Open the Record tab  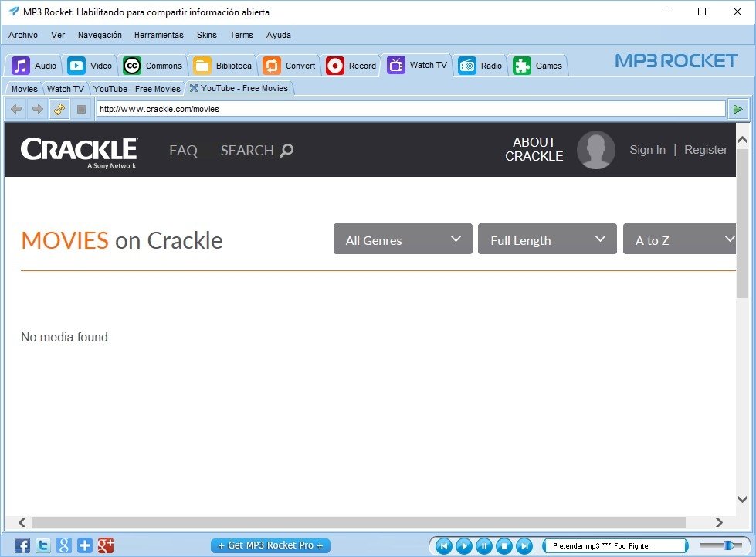click(351, 66)
